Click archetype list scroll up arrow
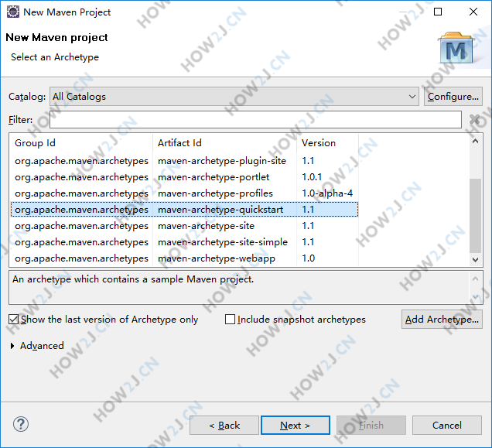This screenshot has width=492, height=448. click(x=476, y=142)
